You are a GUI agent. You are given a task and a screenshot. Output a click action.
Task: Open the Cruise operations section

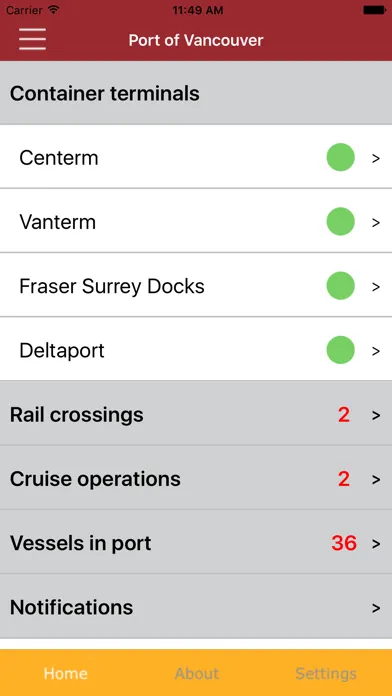196,479
